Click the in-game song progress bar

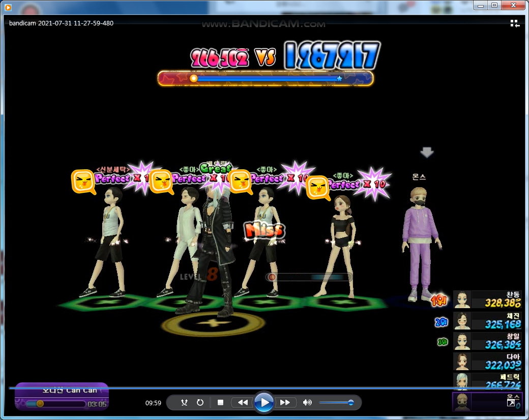click(x=55, y=403)
